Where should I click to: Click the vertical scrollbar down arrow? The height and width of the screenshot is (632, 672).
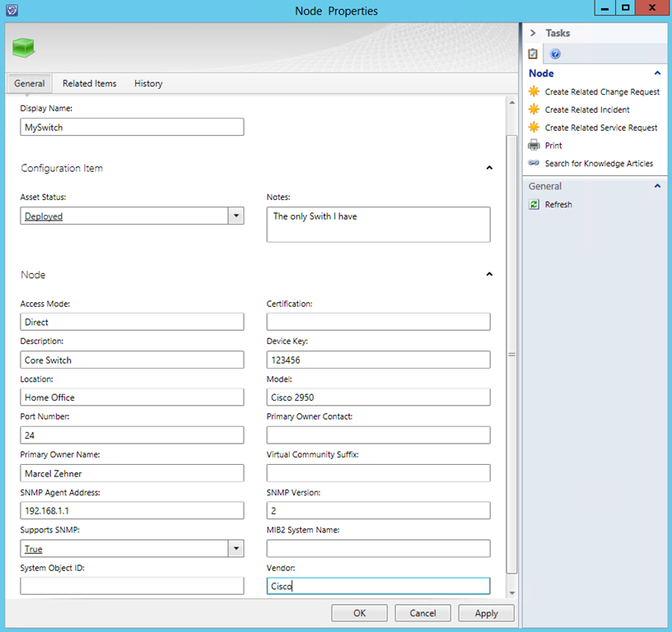(512, 592)
